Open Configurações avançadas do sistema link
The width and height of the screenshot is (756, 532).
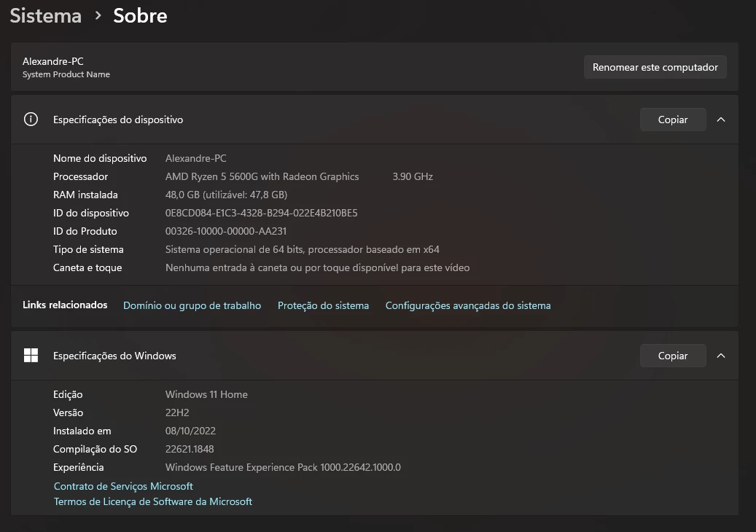click(x=468, y=305)
